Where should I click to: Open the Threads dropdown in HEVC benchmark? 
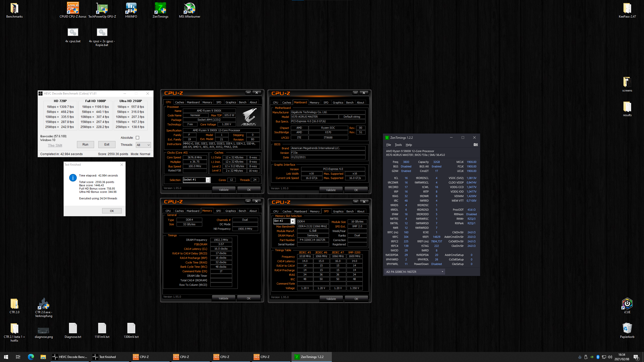pos(143,145)
